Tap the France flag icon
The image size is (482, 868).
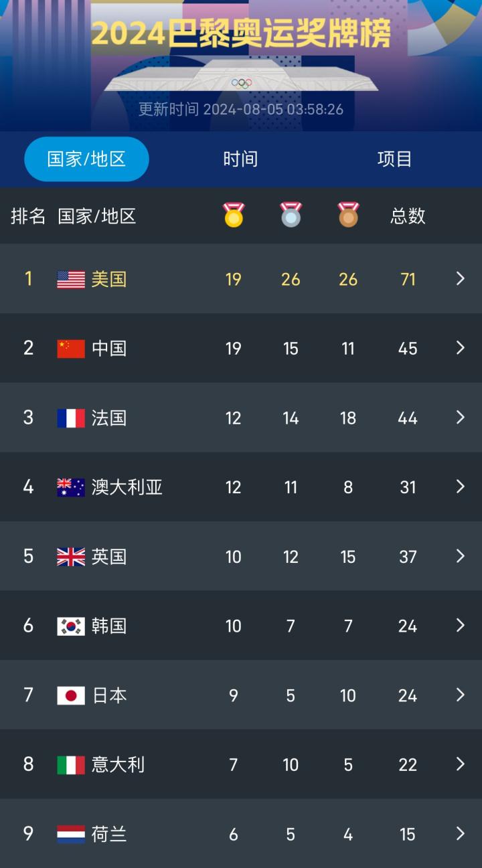pos(71,418)
